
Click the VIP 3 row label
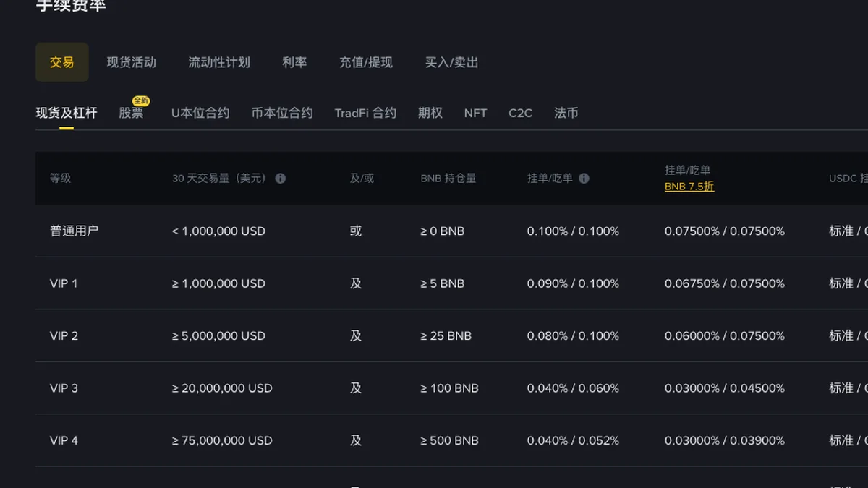tap(64, 388)
